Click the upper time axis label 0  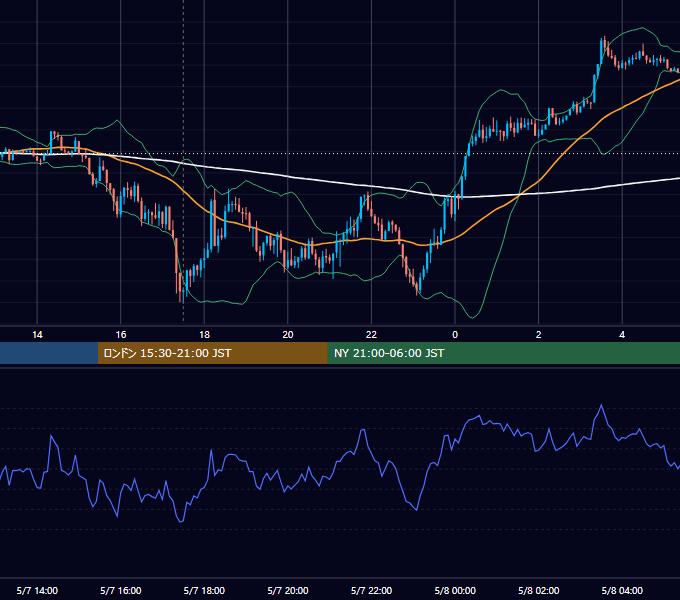455,335
